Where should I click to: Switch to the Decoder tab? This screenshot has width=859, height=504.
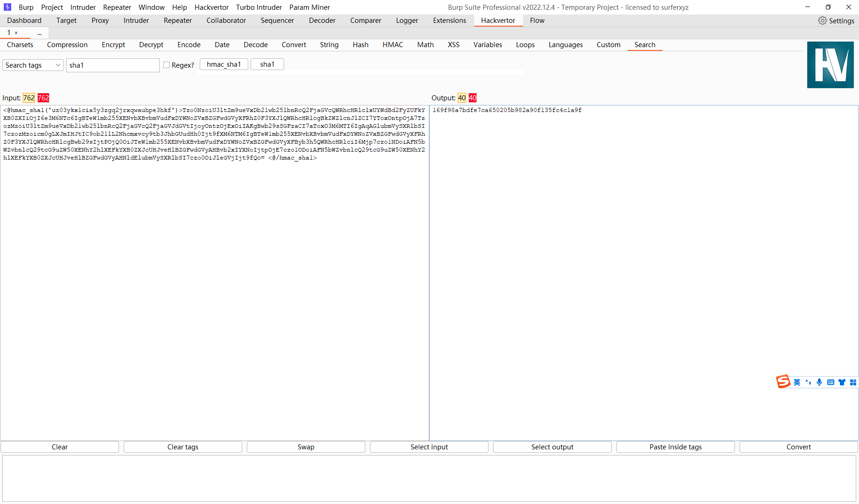322,21
